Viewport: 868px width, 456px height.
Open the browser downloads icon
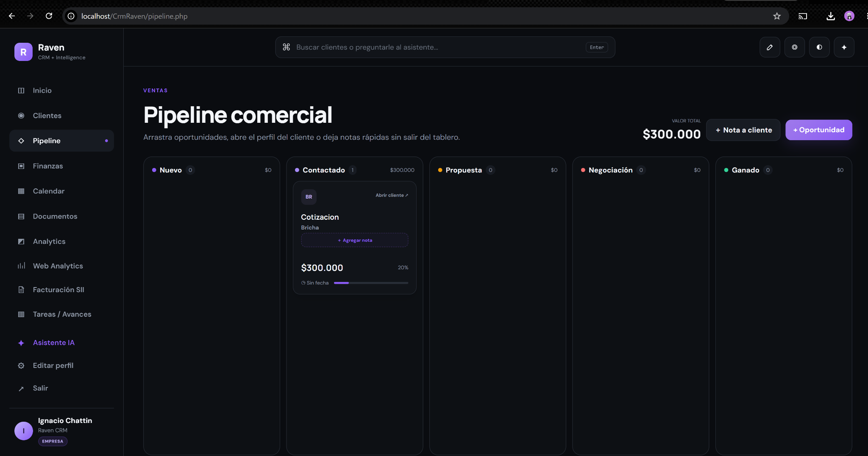pyautogui.click(x=831, y=16)
